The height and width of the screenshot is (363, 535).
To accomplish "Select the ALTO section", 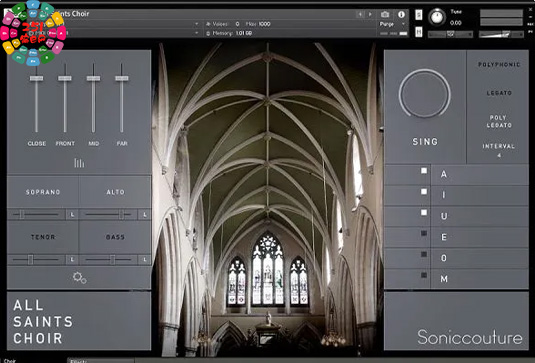I will point(115,192).
